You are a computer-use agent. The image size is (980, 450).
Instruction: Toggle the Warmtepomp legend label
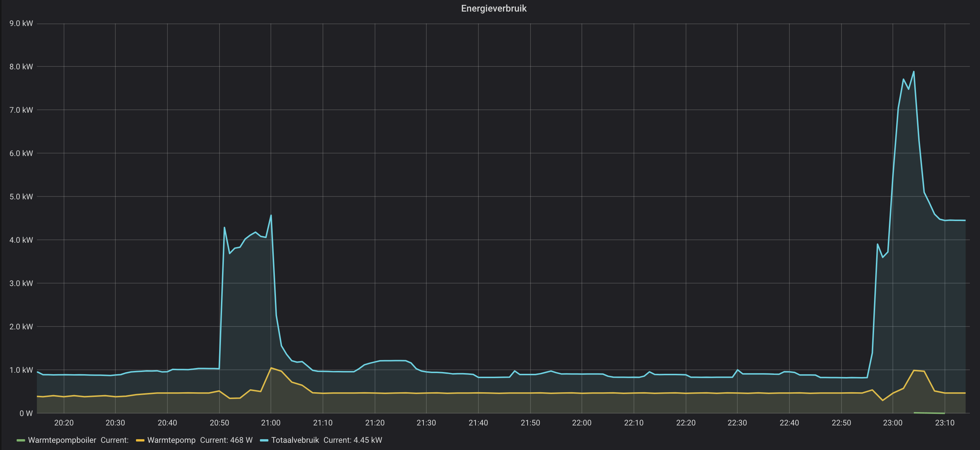click(x=171, y=440)
